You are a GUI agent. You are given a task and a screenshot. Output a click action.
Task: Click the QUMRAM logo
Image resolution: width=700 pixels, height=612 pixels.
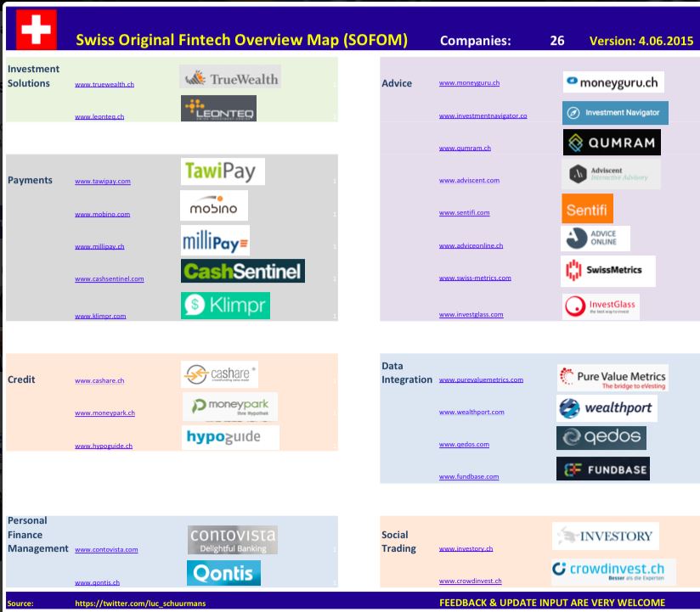tap(612, 143)
